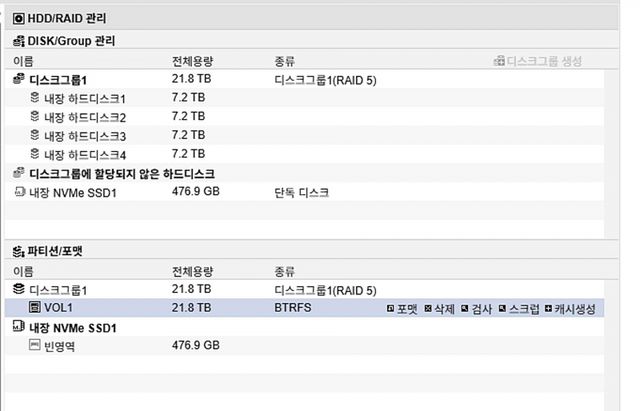Click the 내장 NVMe SSD1 icon in the unassigned list
640x411 pixels.
(18, 192)
